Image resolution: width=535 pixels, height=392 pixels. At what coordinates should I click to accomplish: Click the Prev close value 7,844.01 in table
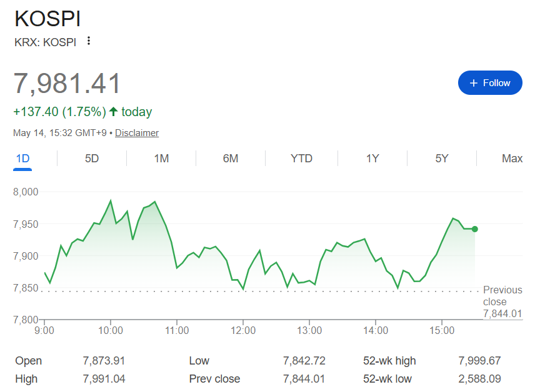point(304,379)
